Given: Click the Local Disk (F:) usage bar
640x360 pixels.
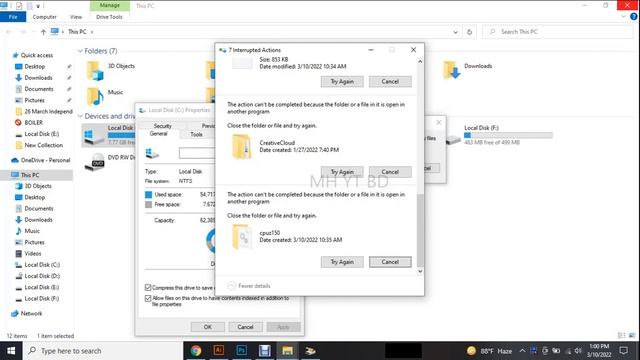Looking at the screenshot, I should (x=508, y=135).
